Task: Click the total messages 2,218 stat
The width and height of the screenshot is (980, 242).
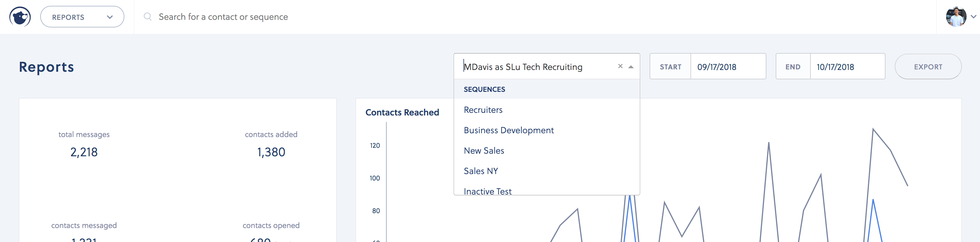Action: [84, 152]
